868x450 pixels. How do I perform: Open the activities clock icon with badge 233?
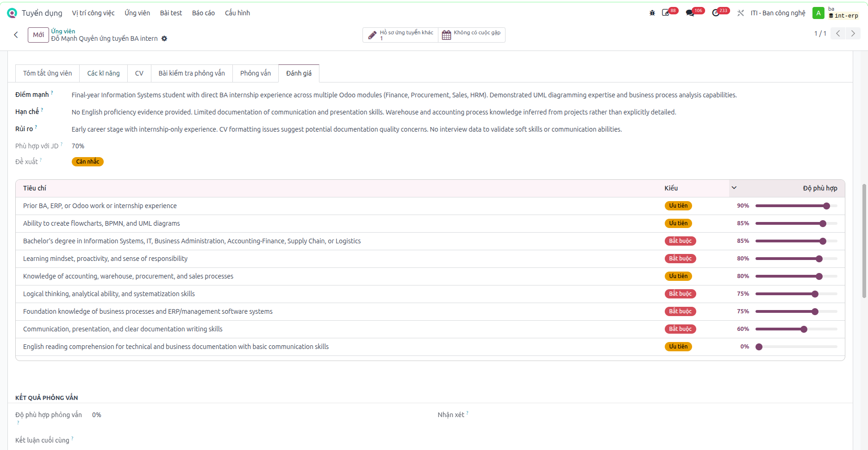pyautogui.click(x=716, y=13)
